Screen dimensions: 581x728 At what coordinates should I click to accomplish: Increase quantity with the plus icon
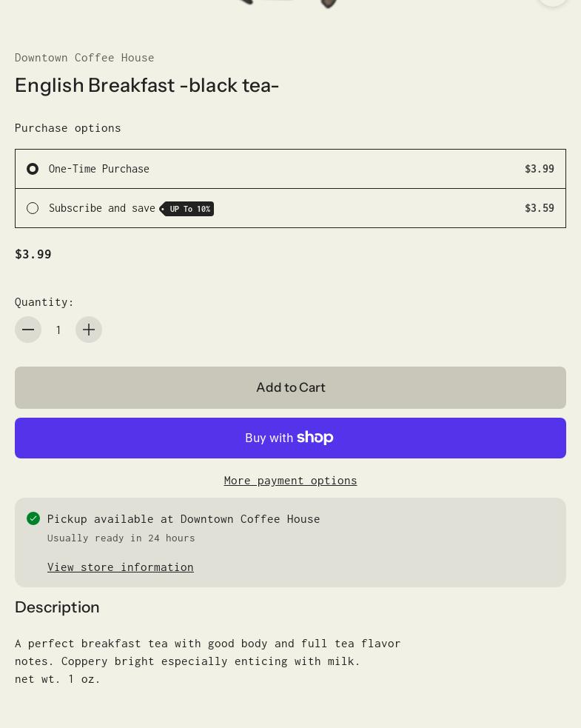pyautogui.click(x=89, y=330)
